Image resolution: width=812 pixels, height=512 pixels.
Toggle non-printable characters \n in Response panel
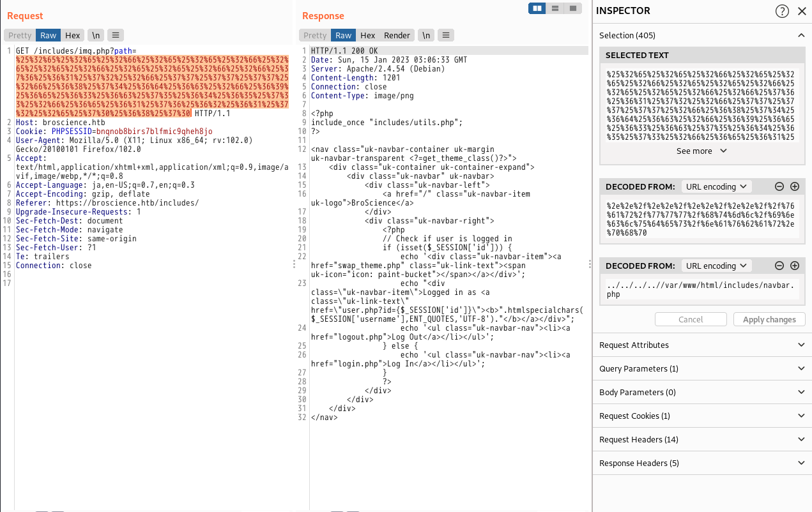coord(426,35)
